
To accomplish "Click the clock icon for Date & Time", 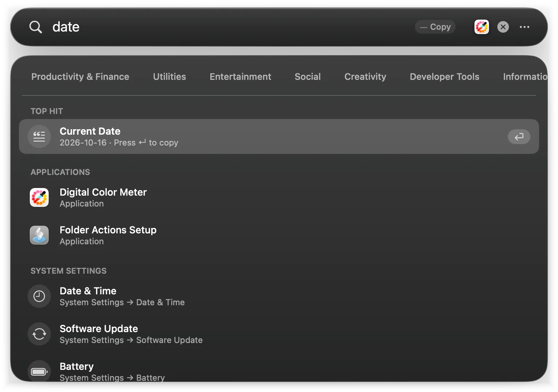I will pyautogui.click(x=39, y=296).
